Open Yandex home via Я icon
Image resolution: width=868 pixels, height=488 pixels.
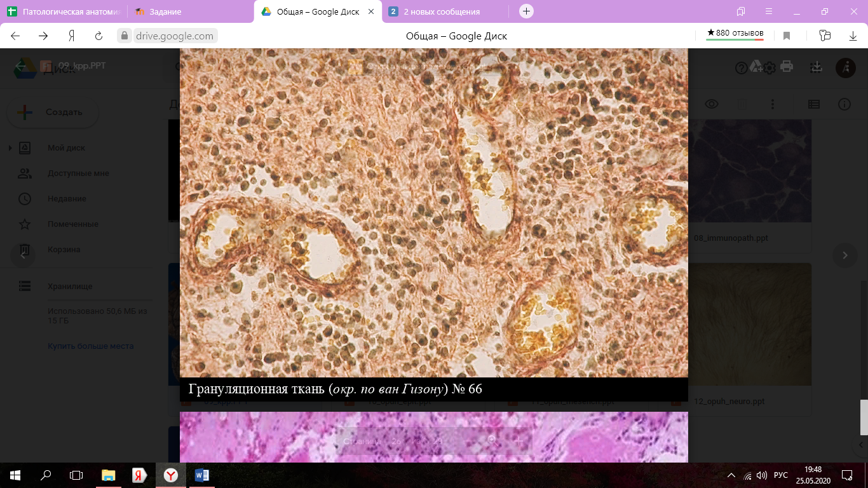tap(72, 36)
